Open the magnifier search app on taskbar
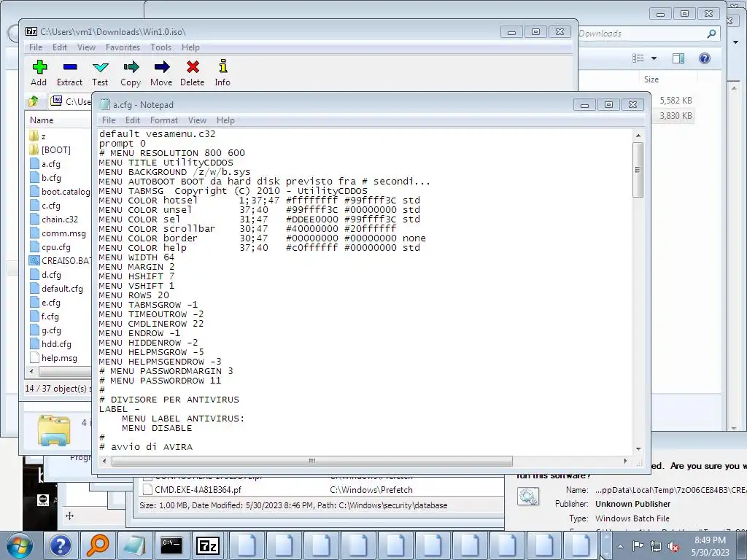 point(98,545)
